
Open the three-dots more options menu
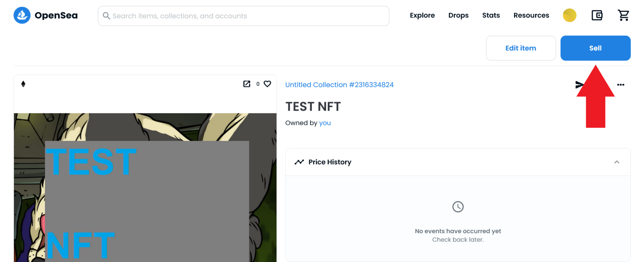pos(621,85)
